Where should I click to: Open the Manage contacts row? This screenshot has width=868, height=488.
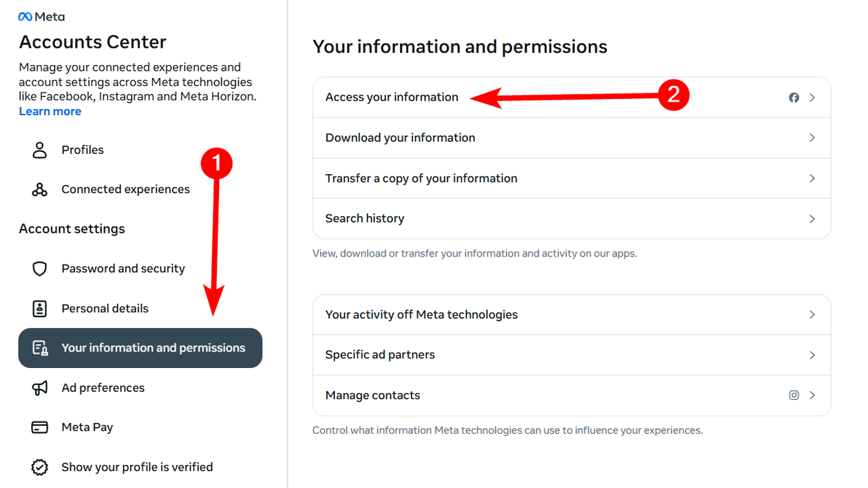(x=571, y=395)
